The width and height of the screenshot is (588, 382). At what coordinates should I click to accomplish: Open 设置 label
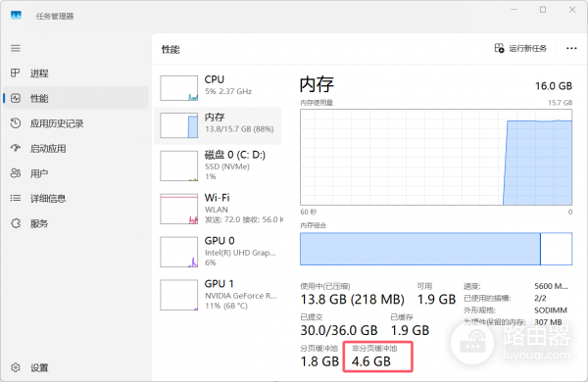(x=39, y=367)
